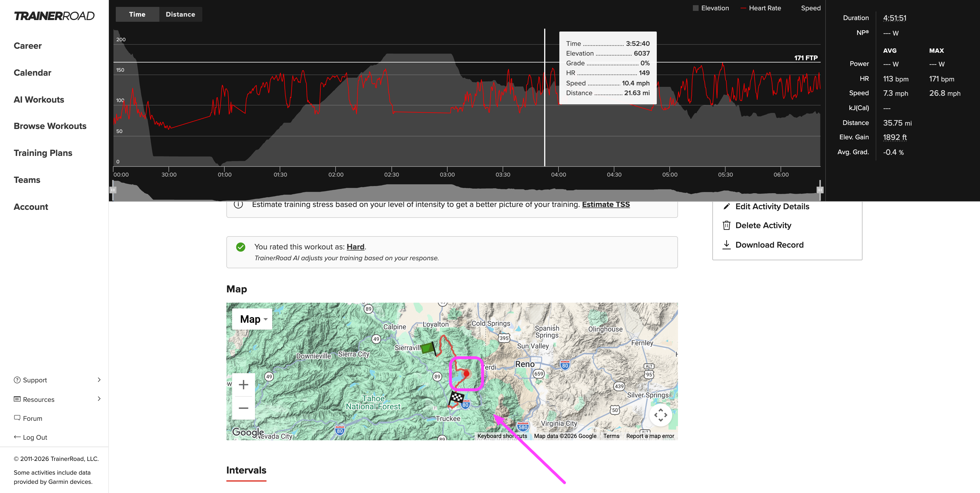The width and height of the screenshot is (980, 493).
Task: Expand the Support menu
Action: [57, 380]
